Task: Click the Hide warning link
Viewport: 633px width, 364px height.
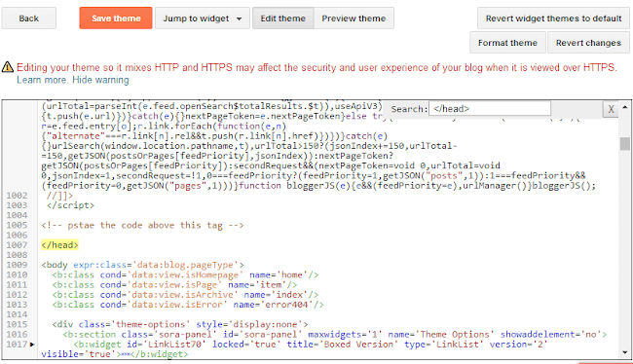Action: coord(100,80)
